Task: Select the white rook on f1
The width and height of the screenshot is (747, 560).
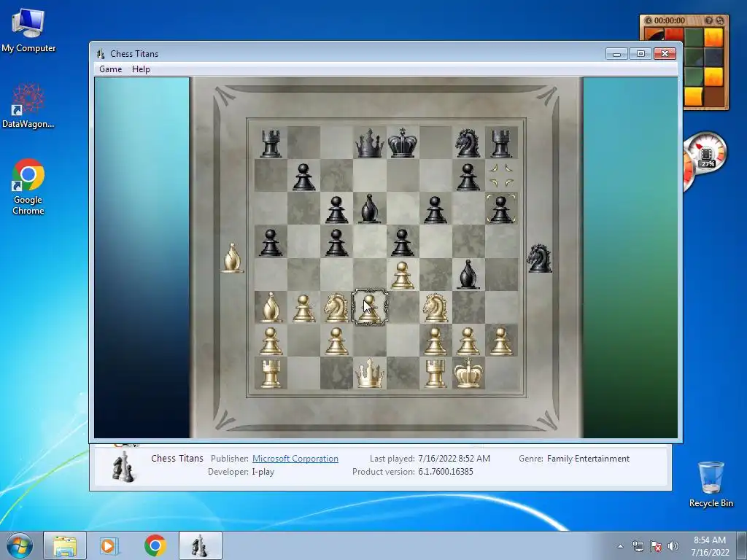Action: coord(435,374)
